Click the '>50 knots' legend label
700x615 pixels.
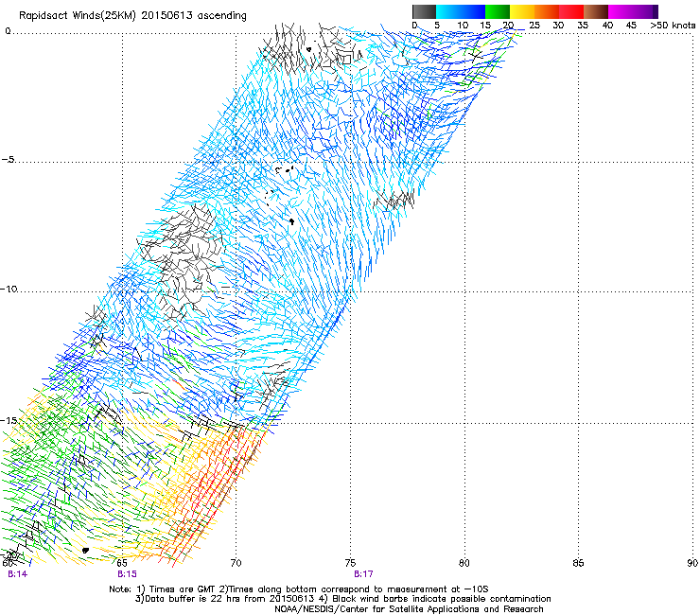pos(673,26)
